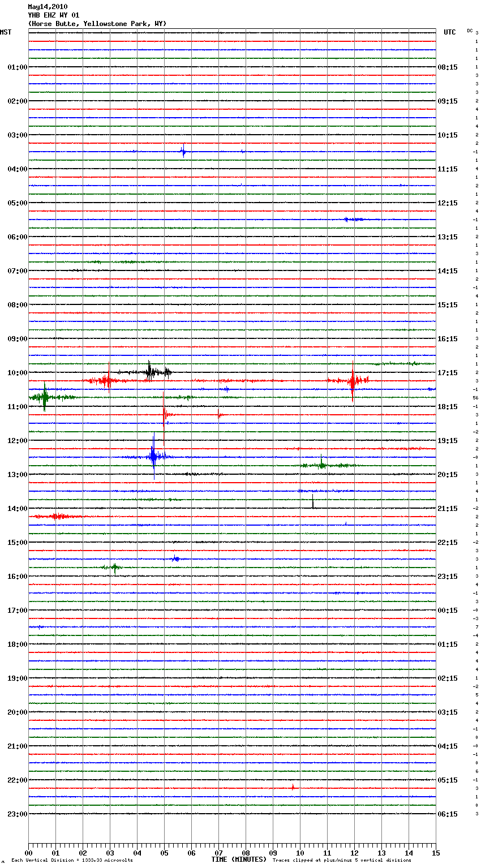The height and width of the screenshot is (868, 481).
Task: Click the 13:15 UTC time label
Action: pos(448,237)
